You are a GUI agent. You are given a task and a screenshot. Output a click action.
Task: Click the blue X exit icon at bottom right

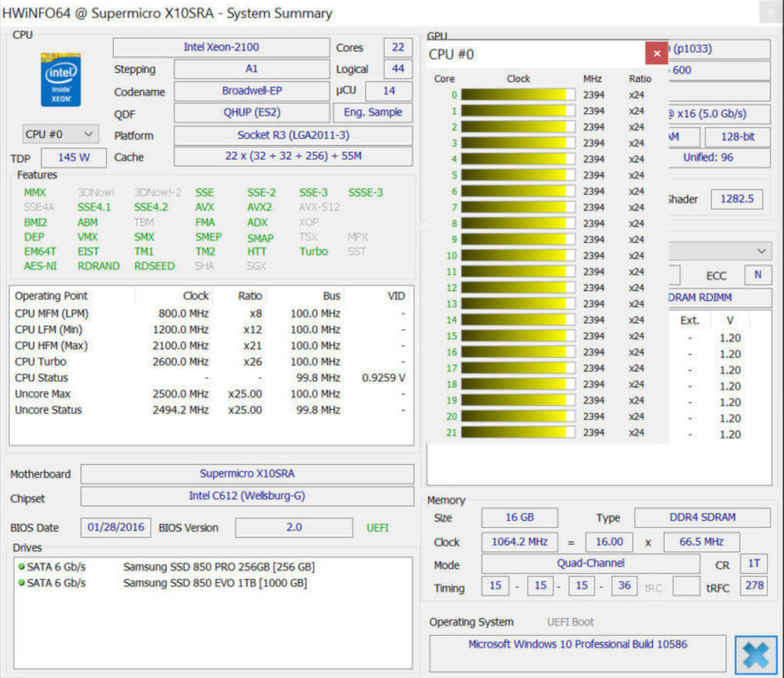(x=755, y=653)
